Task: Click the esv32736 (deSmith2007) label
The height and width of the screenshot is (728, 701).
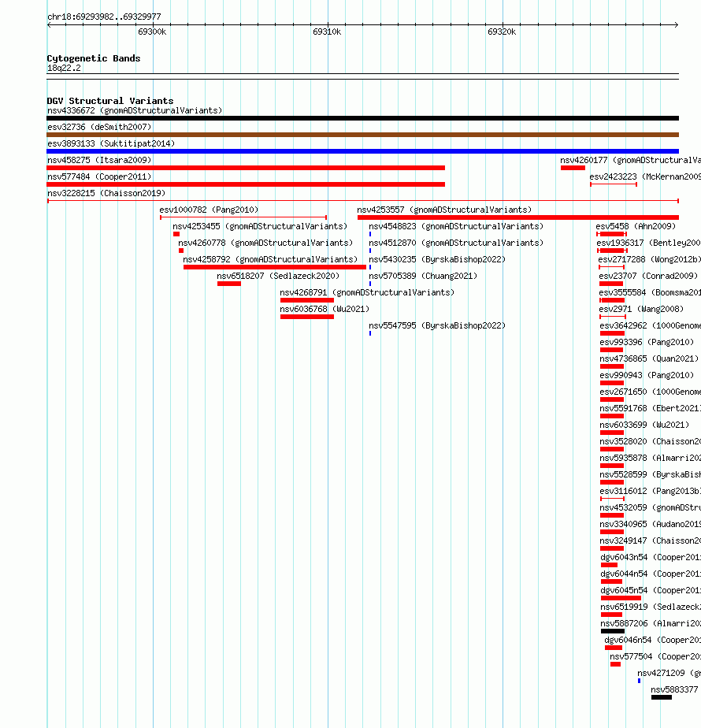Action: [99, 127]
